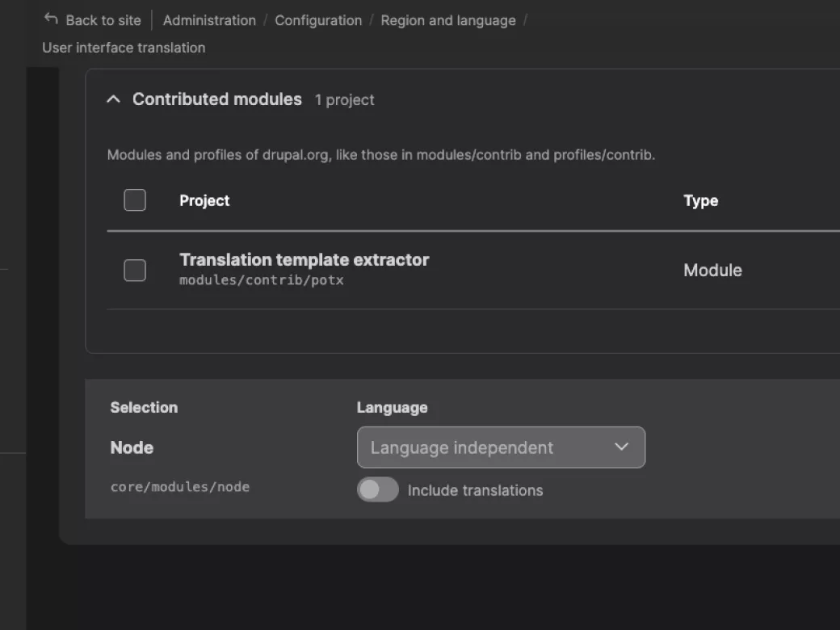Click the modules/contrib/potx path text
The image size is (840, 630).
pos(262,280)
